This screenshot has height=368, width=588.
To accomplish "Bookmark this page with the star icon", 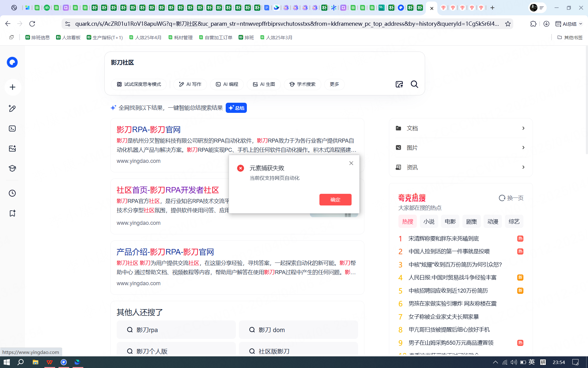I will pyautogui.click(x=508, y=24).
